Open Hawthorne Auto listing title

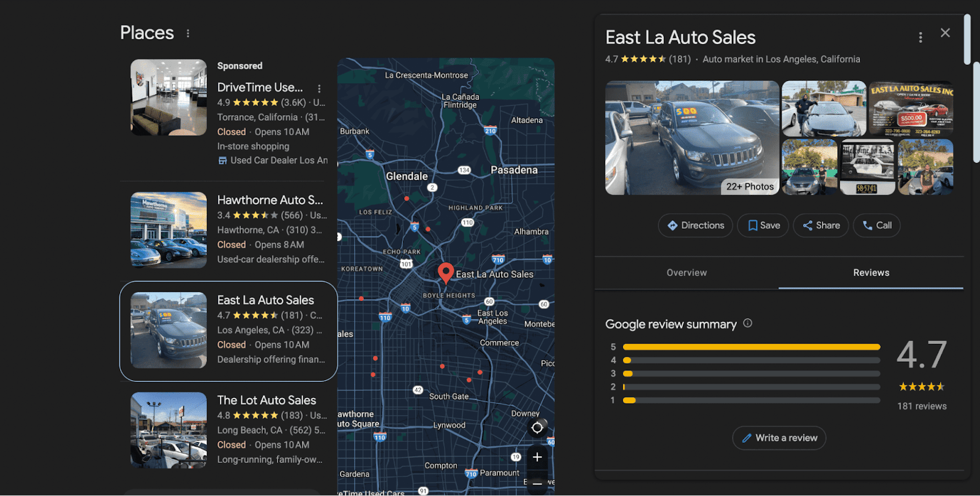tap(270, 200)
